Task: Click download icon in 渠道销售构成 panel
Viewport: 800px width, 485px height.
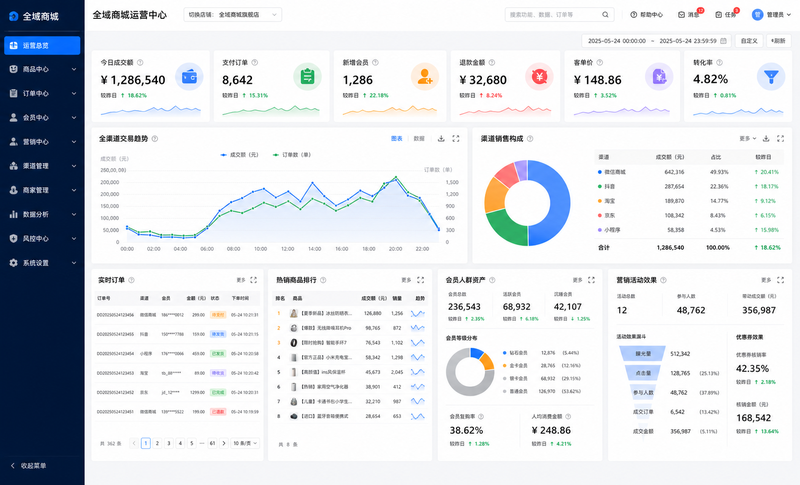Action: [766, 139]
